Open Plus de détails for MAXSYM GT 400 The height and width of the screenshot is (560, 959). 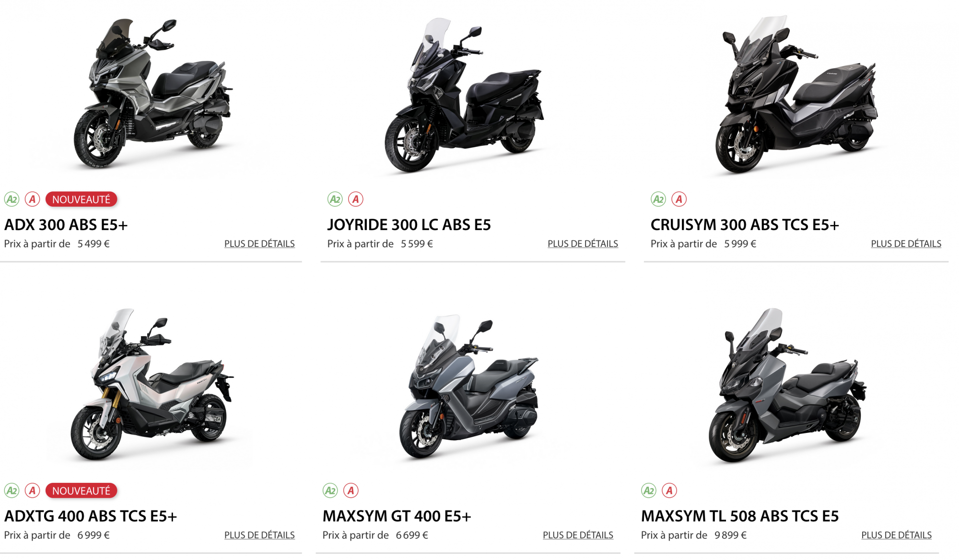[578, 535]
